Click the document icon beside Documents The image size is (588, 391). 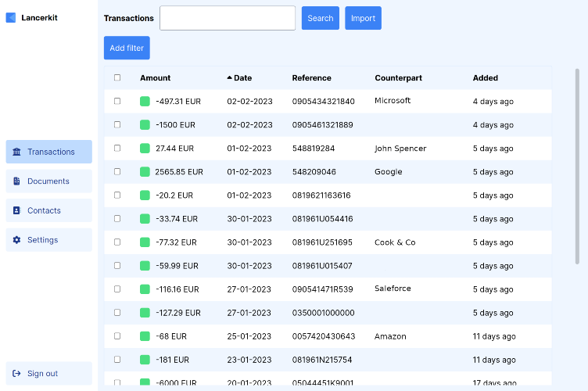click(16, 181)
